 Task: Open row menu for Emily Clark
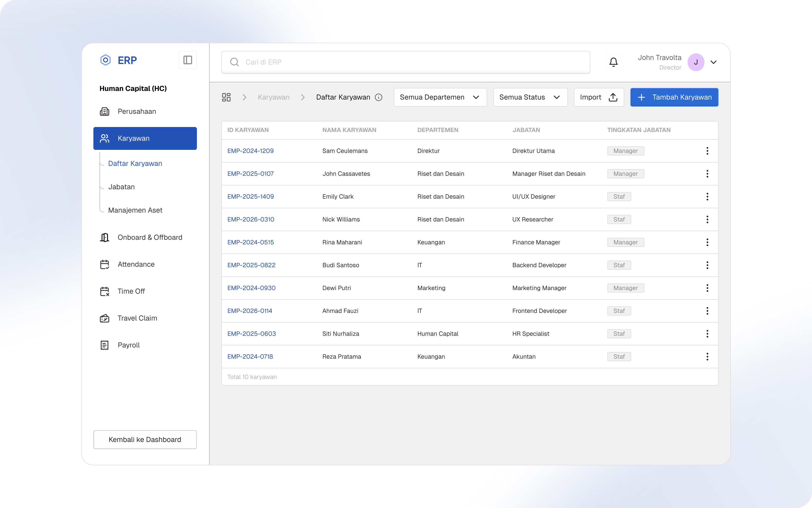(x=707, y=197)
